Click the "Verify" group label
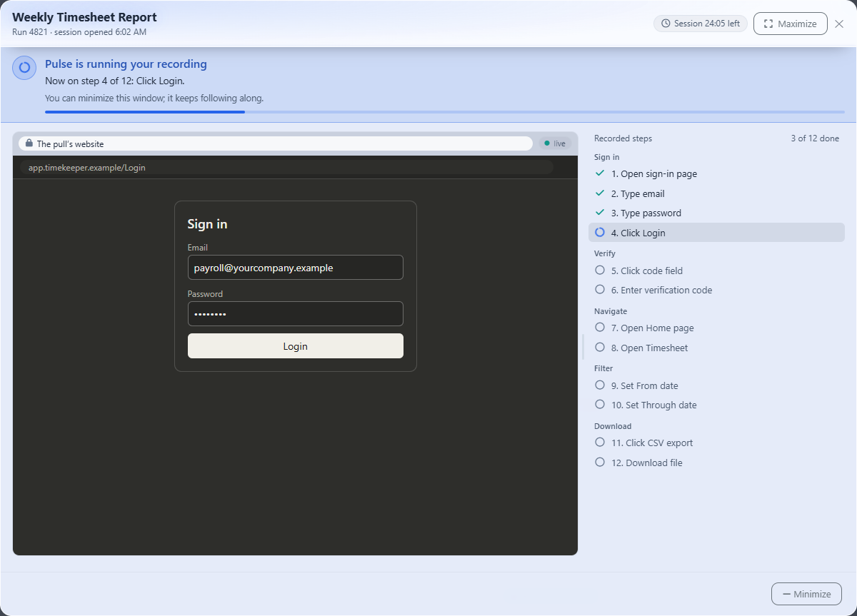This screenshot has width=857, height=616. pos(604,253)
